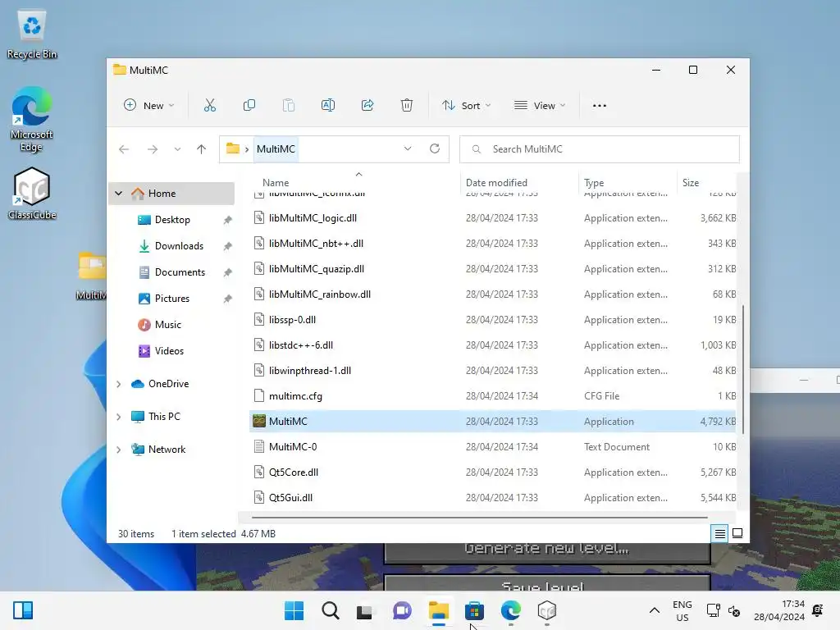Refresh the MultiMC folder view
Image resolution: width=840 pixels, height=630 pixels.
tap(435, 148)
